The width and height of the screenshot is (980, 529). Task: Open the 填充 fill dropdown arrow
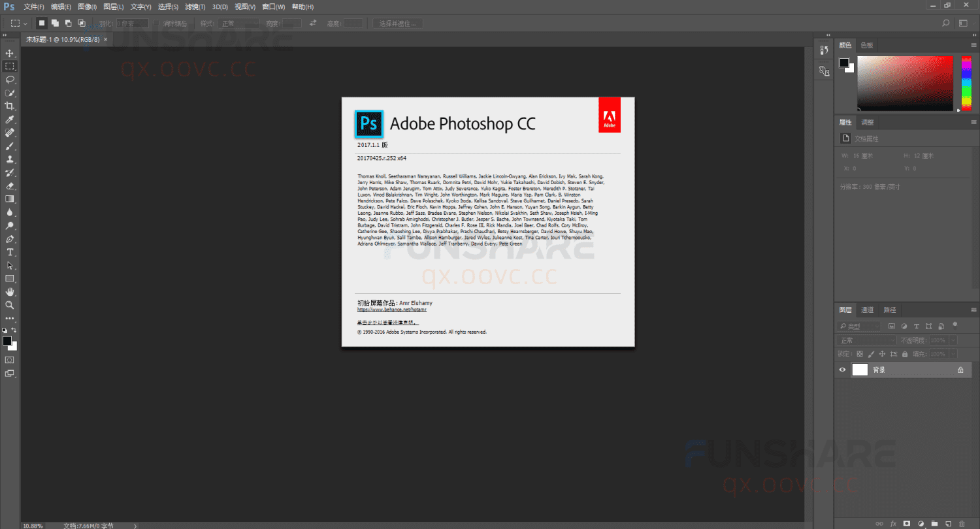click(953, 354)
